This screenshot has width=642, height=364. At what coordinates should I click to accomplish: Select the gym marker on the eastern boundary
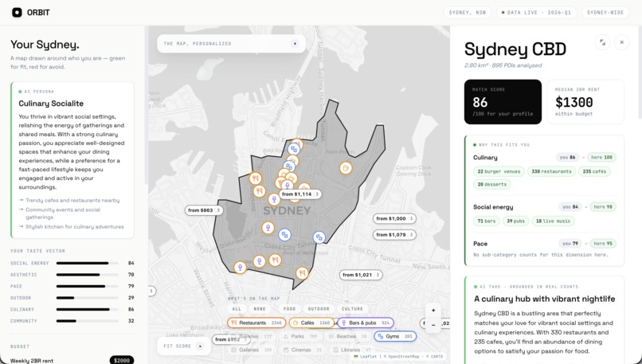click(319, 237)
